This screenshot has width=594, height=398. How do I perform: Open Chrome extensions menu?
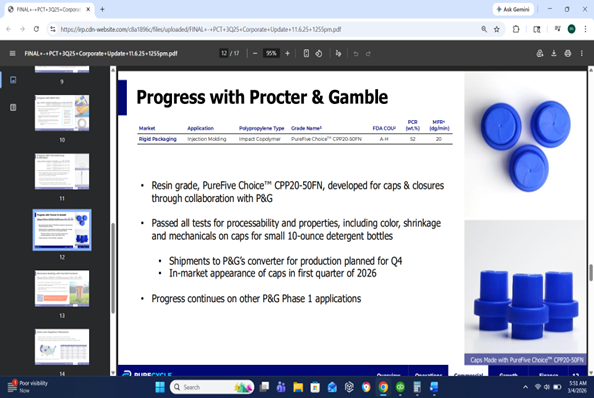[x=516, y=29]
